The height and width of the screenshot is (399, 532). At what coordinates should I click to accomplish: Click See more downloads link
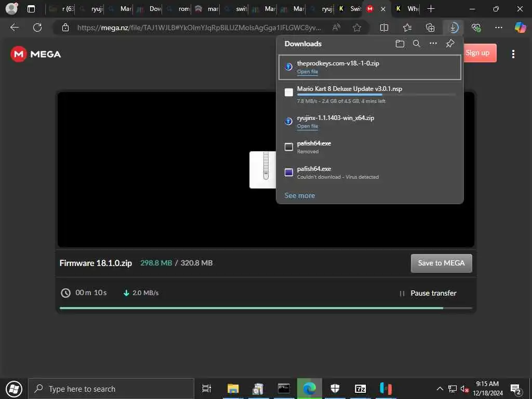click(x=300, y=195)
